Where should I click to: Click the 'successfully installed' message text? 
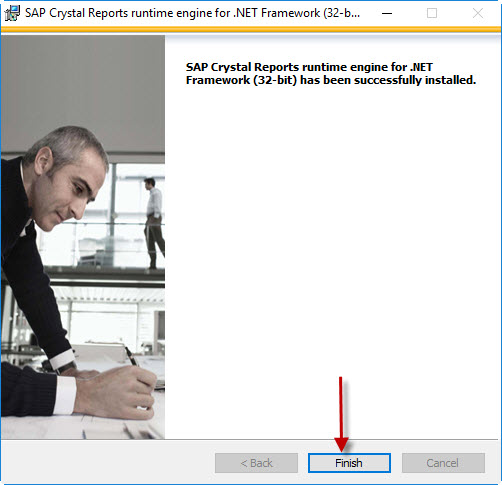tap(331, 73)
